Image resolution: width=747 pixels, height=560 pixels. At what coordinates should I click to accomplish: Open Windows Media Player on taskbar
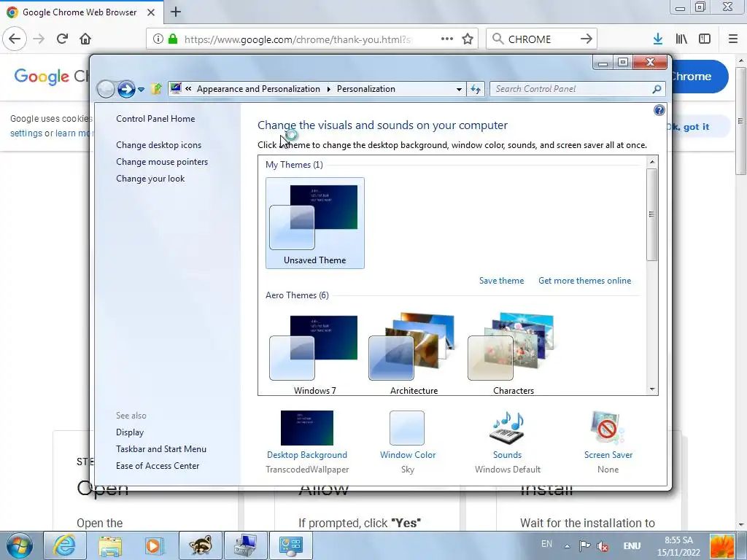(155, 545)
